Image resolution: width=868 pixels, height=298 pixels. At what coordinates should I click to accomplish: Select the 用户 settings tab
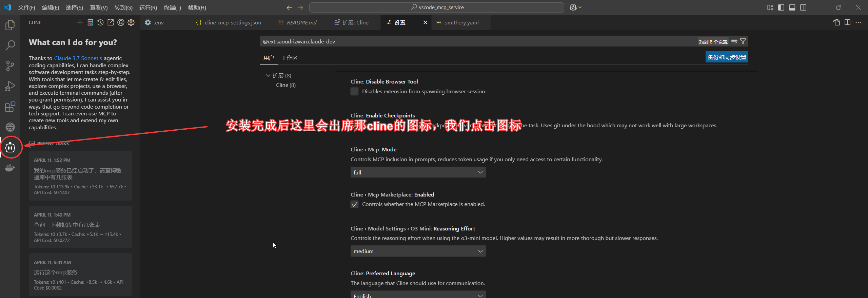click(269, 58)
